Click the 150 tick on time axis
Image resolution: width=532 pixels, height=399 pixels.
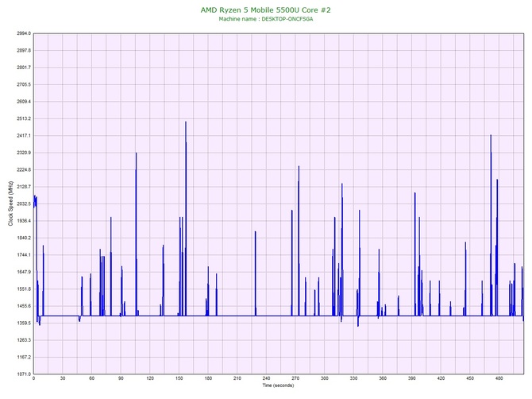click(179, 378)
